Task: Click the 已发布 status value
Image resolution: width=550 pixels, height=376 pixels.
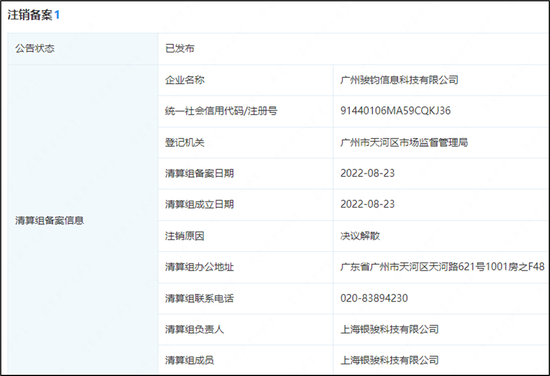Action: 180,48
